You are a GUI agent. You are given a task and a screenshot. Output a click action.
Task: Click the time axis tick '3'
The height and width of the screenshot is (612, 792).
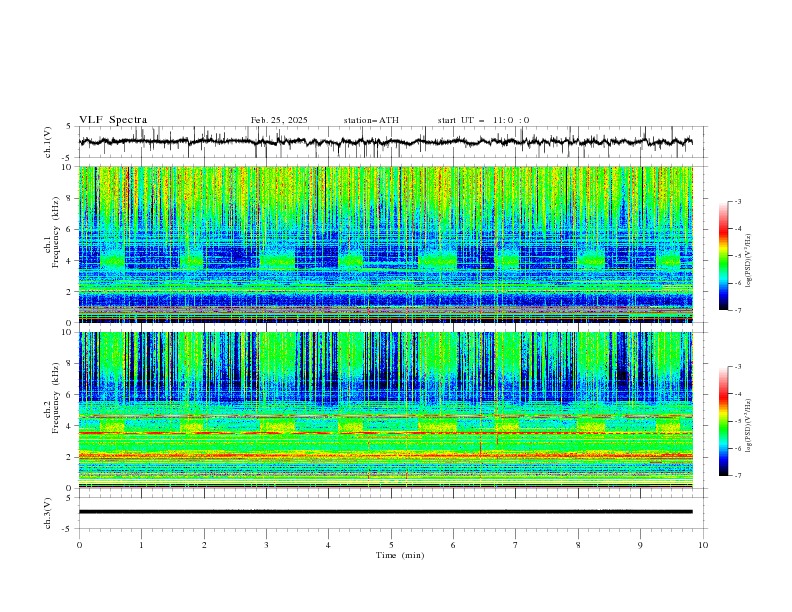[266, 545]
